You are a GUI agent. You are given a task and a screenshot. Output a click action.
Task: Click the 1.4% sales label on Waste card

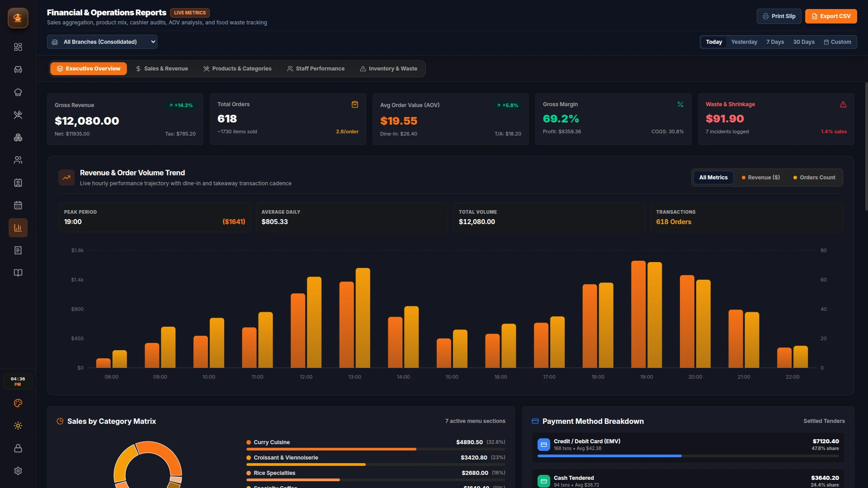tap(834, 131)
